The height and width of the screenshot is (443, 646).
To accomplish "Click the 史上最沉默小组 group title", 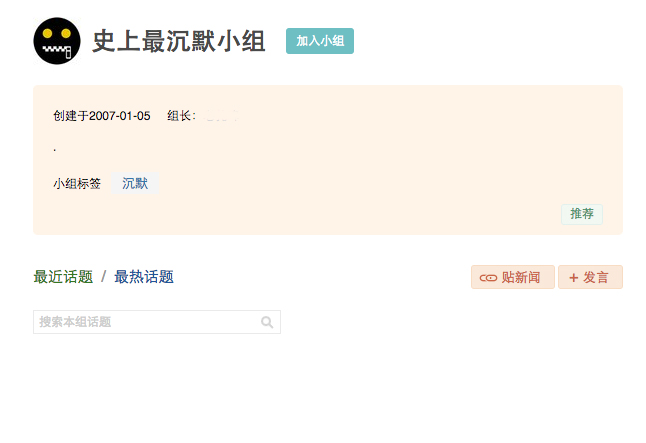I will pos(179,41).
